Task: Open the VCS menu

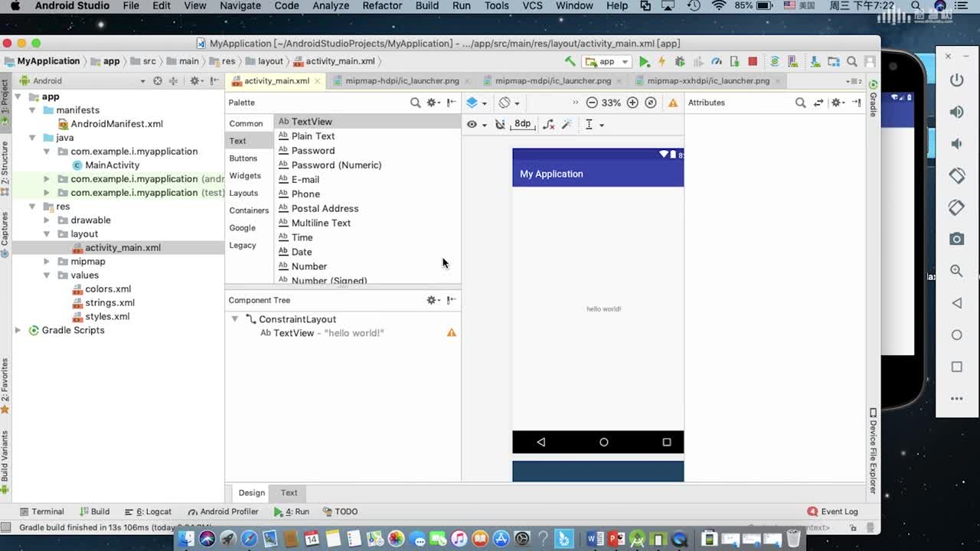Action: 532,6
